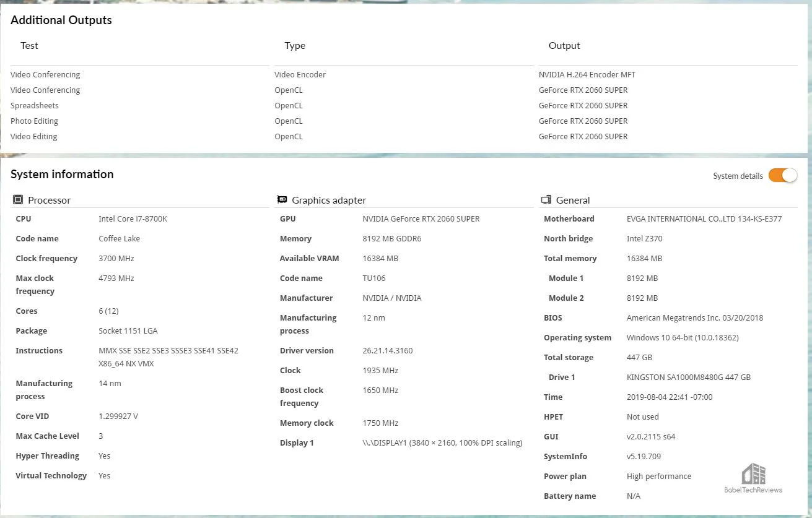
Task: Click the Video Editing test row
Action: (33, 136)
